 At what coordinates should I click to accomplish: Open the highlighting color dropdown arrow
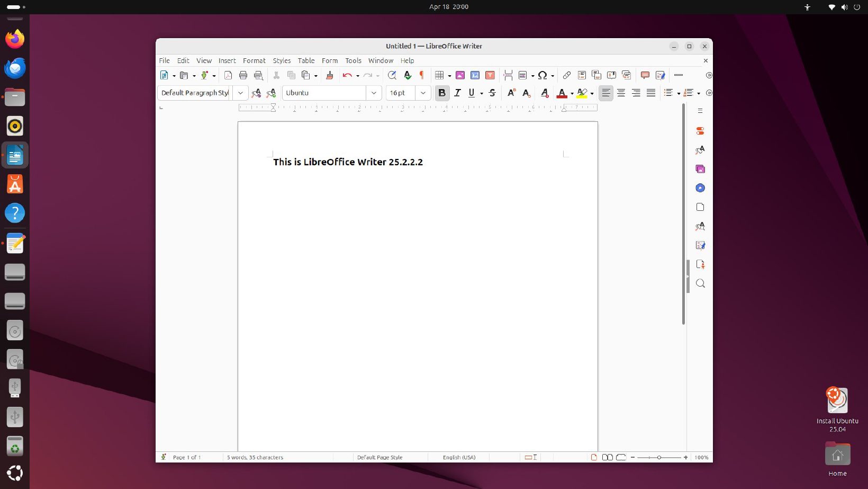point(592,94)
